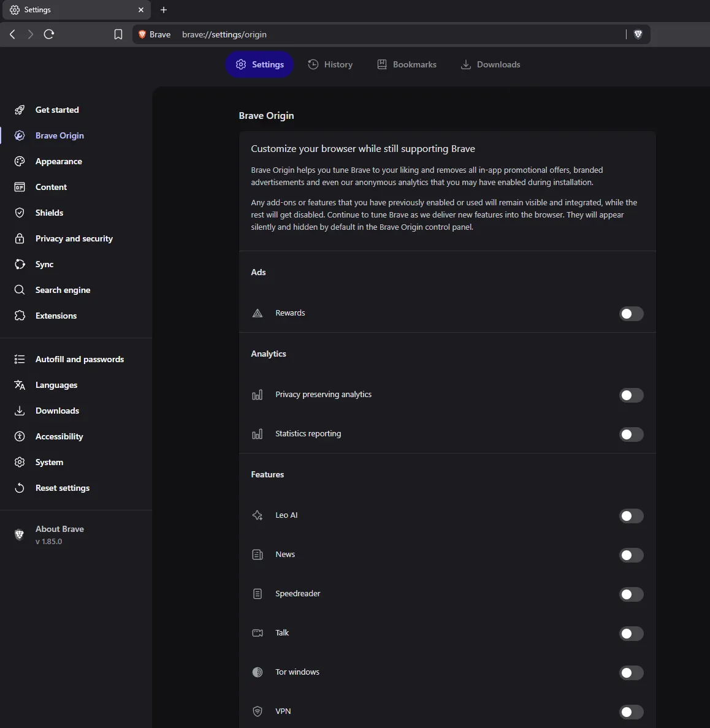Toggle the Leo AI feature switch

pyautogui.click(x=631, y=516)
